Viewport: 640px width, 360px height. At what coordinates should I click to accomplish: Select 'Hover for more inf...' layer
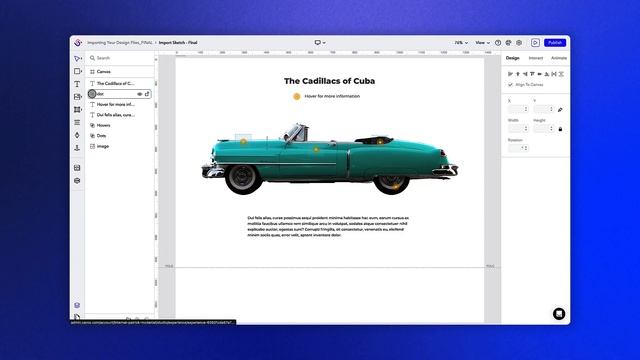click(120, 104)
